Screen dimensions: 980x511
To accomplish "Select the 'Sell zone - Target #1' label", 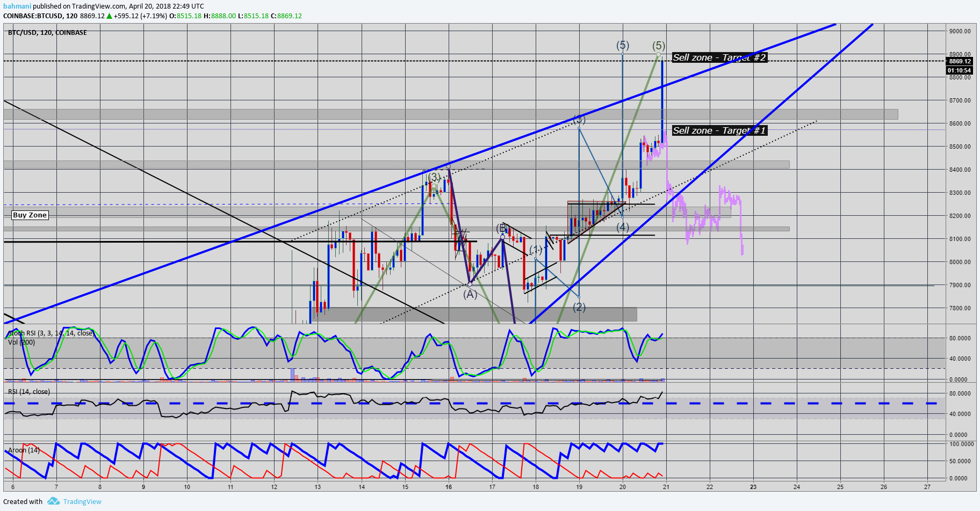I will [x=719, y=130].
